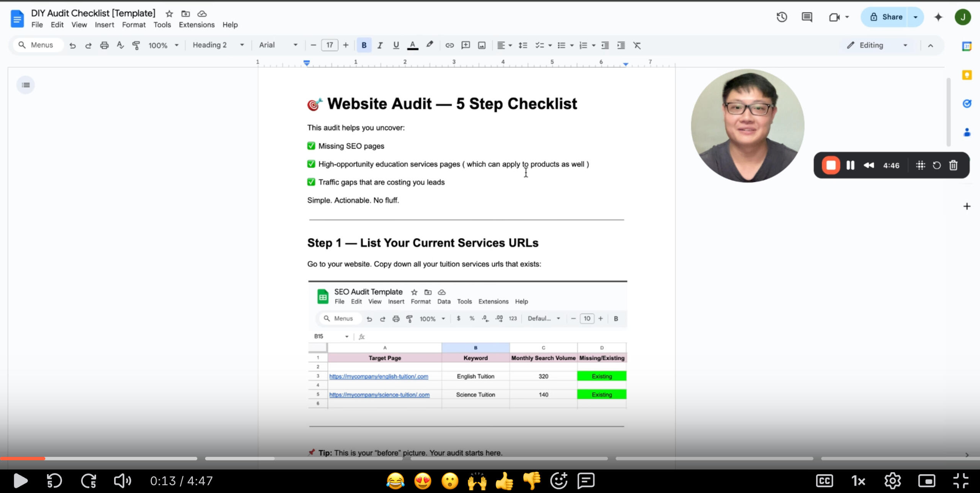This screenshot has height=493, width=980.
Task: Select the paint format tool
Action: tap(136, 45)
